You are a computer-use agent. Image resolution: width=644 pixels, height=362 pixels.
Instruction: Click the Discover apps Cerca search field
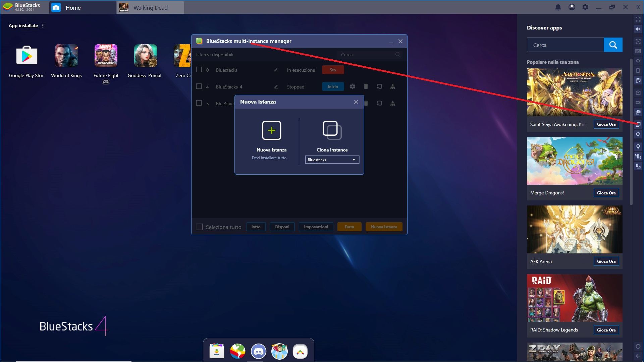(x=566, y=45)
